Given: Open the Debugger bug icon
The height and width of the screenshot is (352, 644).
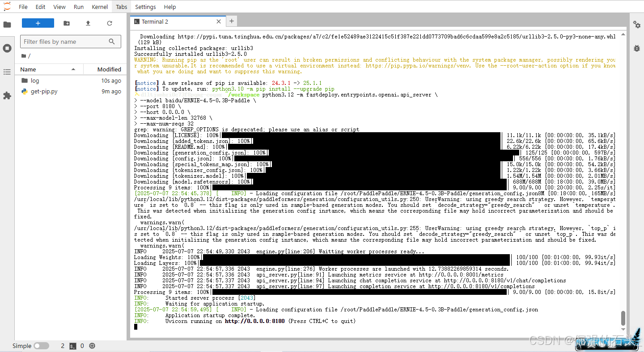Looking at the screenshot, I should click(x=636, y=48).
